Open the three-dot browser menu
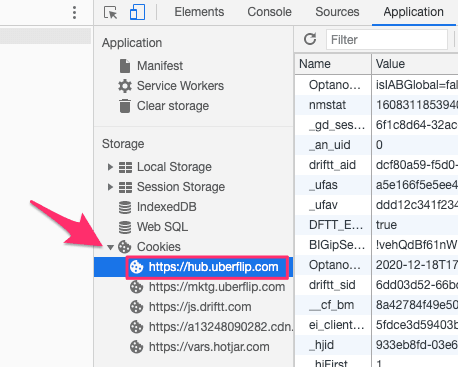The image size is (458, 367). pyautogui.click(x=74, y=13)
